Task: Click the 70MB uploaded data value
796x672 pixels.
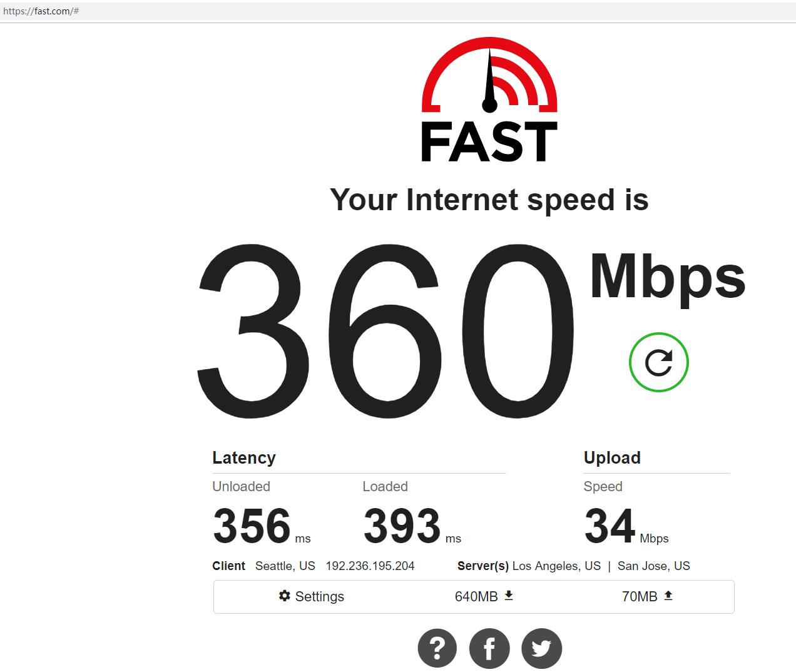Action: tap(640, 596)
